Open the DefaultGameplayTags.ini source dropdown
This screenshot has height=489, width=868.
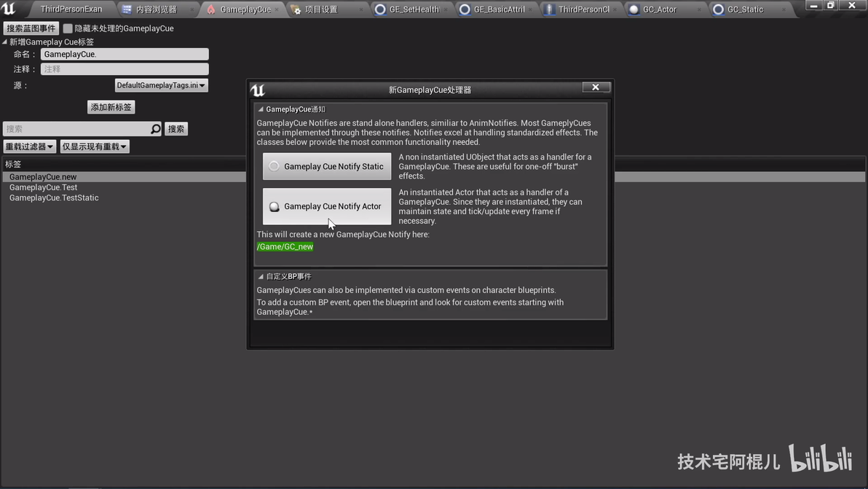coord(161,85)
